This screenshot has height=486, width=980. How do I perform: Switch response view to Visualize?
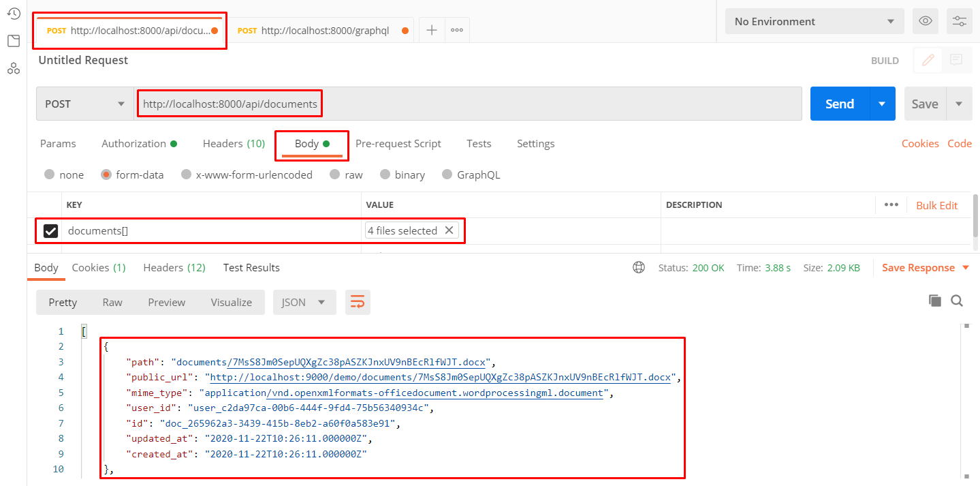[x=232, y=302]
